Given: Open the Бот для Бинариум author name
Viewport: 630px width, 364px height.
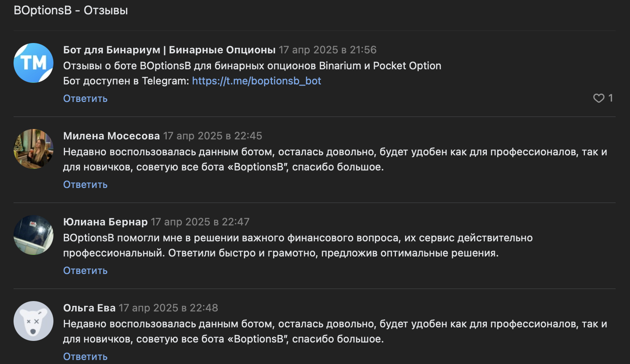Looking at the screenshot, I should tap(169, 50).
